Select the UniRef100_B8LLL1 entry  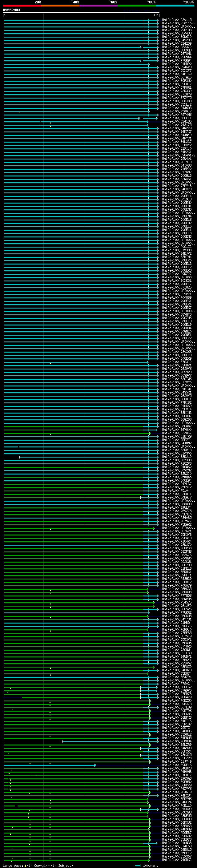click(x=177, y=118)
